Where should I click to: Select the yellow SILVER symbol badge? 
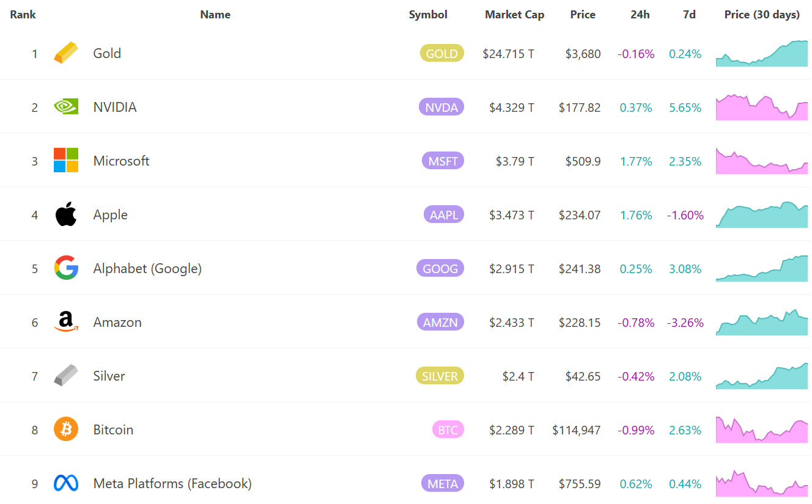pos(440,376)
